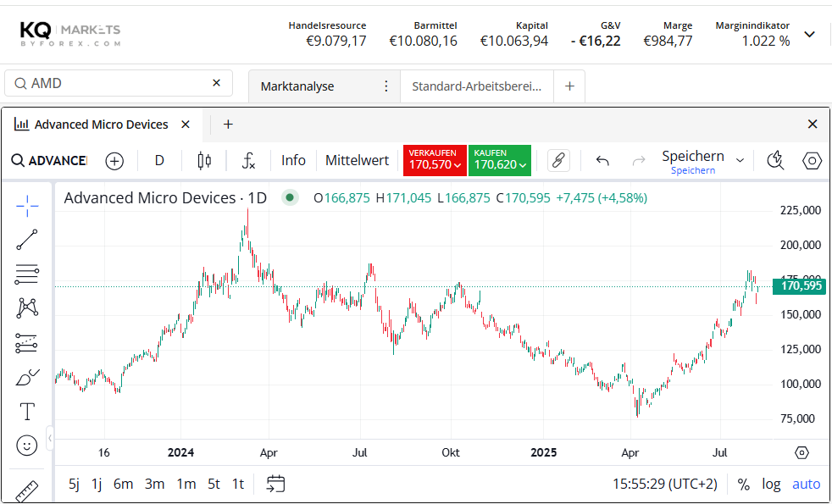Click the AMD search input field
Image resolution: width=832 pixels, height=504 pixels.
coord(119,83)
